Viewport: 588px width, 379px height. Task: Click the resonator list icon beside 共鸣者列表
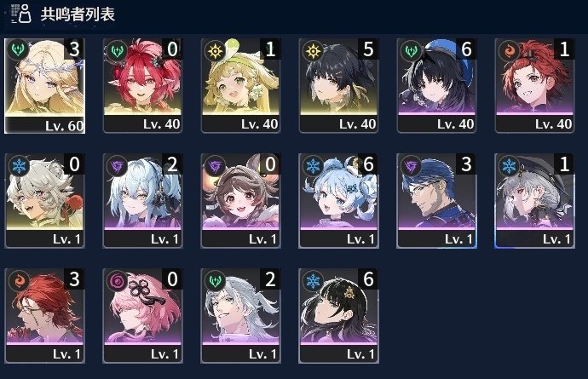[x=20, y=14]
